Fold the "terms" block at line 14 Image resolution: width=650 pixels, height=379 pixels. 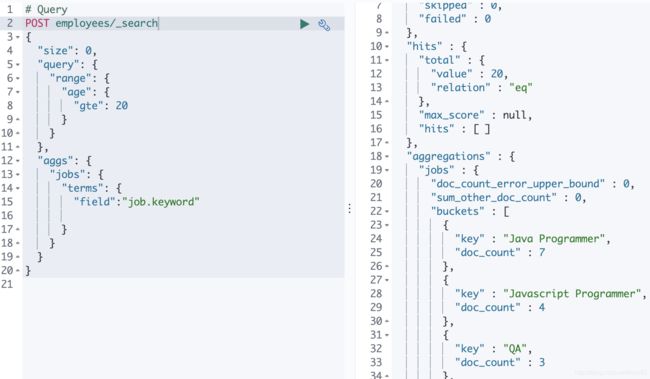(x=18, y=188)
